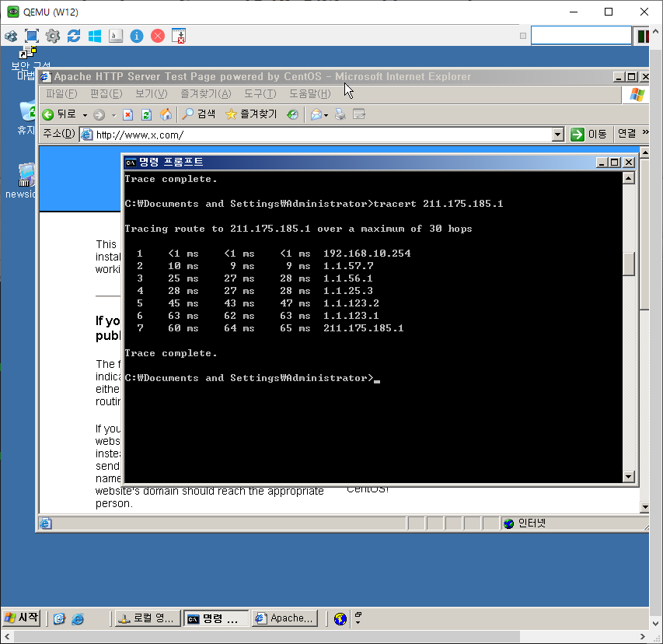Minimize the command prompt window
Image resolution: width=663 pixels, height=644 pixels.
(x=602, y=162)
